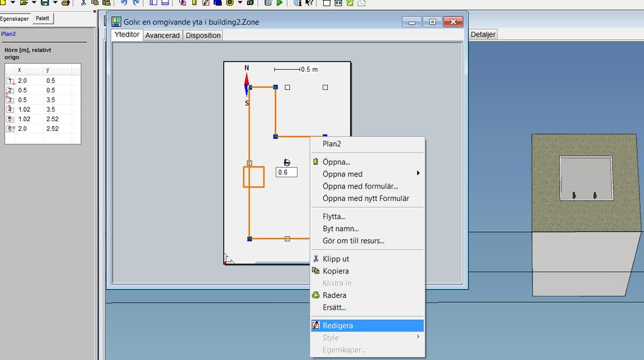This screenshot has width=644, height=360.
Task: Click y value 2.52 in row 6
Action: tap(52, 129)
